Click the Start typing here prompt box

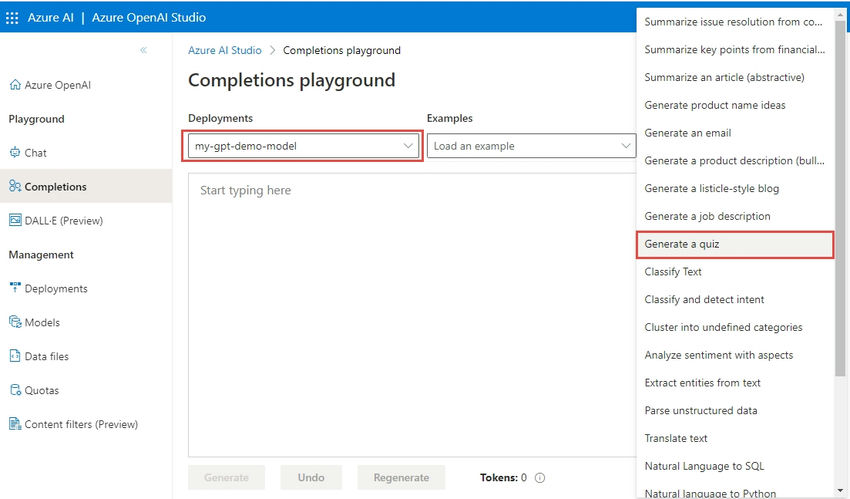412,315
